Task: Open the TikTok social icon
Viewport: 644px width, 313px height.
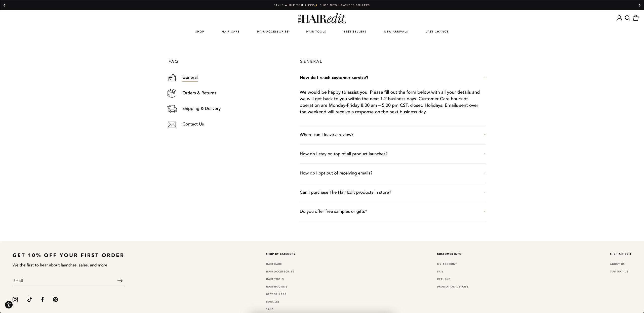Action: coord(29,299)
